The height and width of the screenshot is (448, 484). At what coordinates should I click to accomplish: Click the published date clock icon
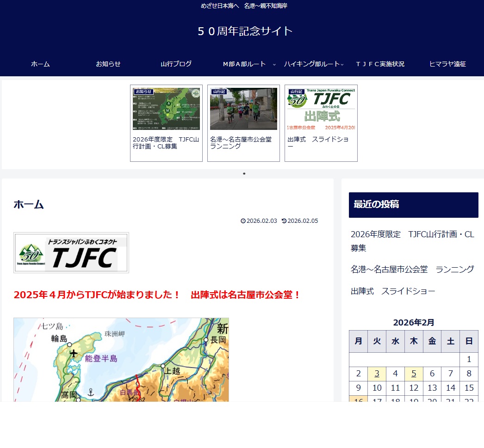point(243,221)
